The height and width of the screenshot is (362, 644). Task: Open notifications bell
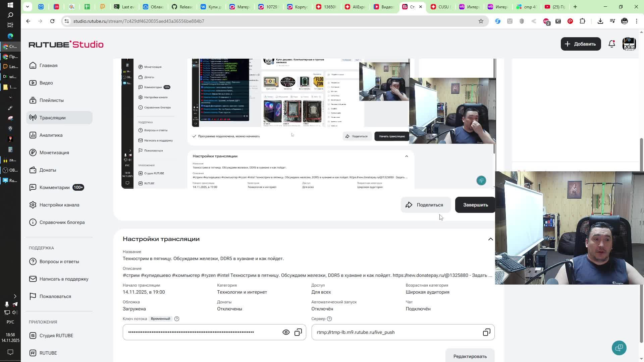[612, 44]
